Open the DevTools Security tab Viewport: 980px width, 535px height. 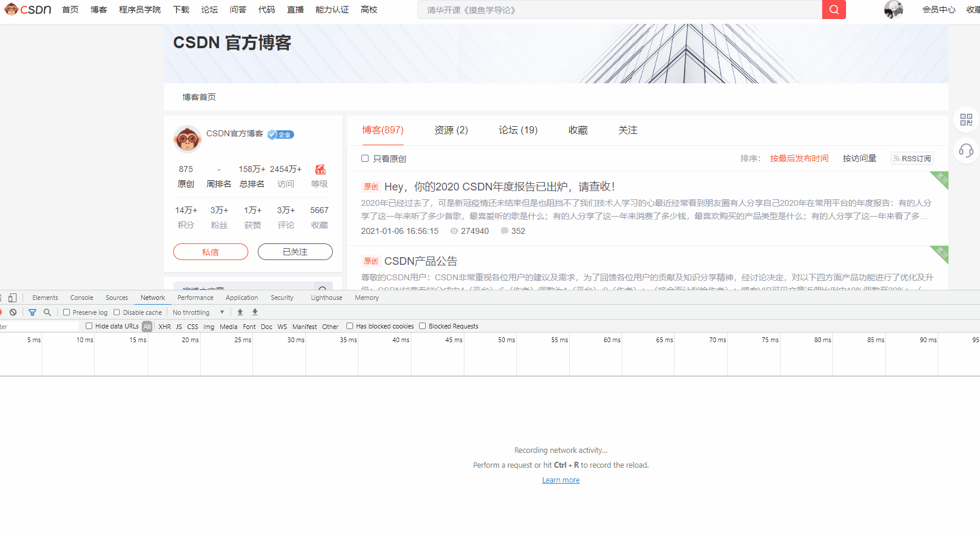pyautogui.click(x=282, y=298)
